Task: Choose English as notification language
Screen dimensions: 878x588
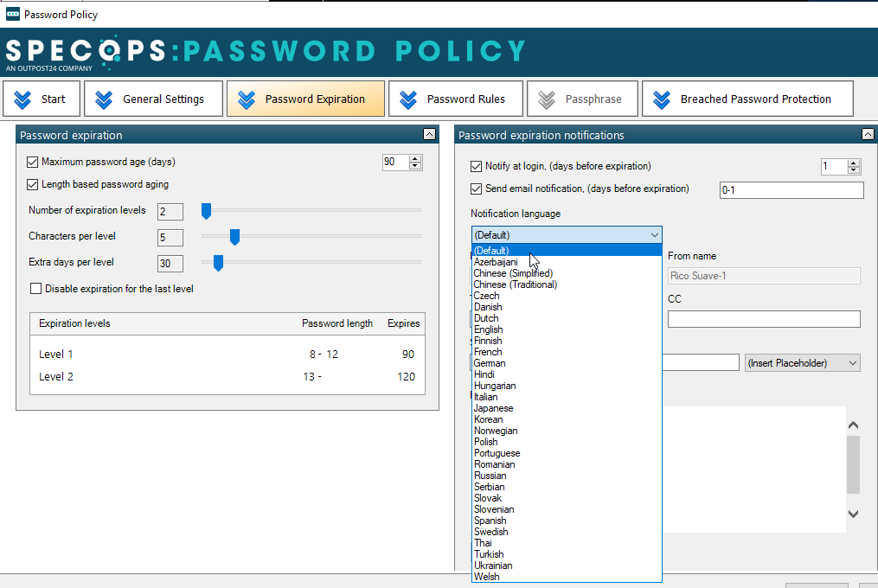Action: coord(567,329)
